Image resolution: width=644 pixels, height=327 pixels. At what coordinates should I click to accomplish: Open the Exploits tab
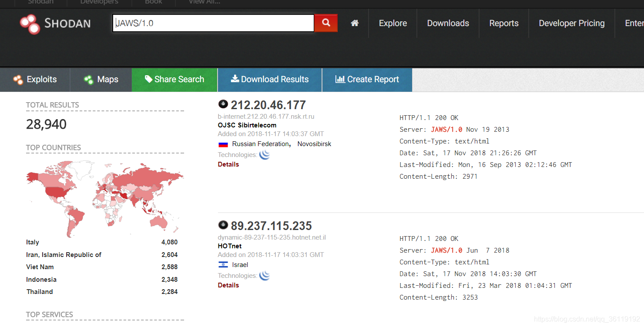(35, 80)
